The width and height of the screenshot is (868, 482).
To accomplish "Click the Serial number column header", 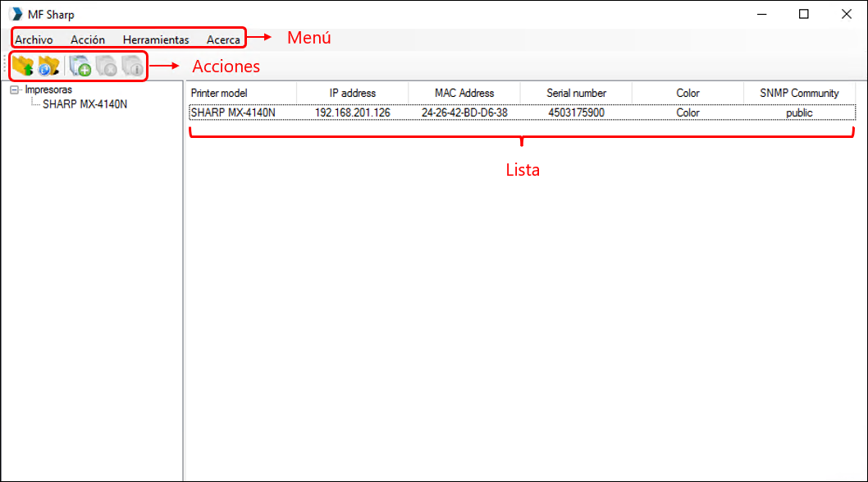I will pos(576,93).
